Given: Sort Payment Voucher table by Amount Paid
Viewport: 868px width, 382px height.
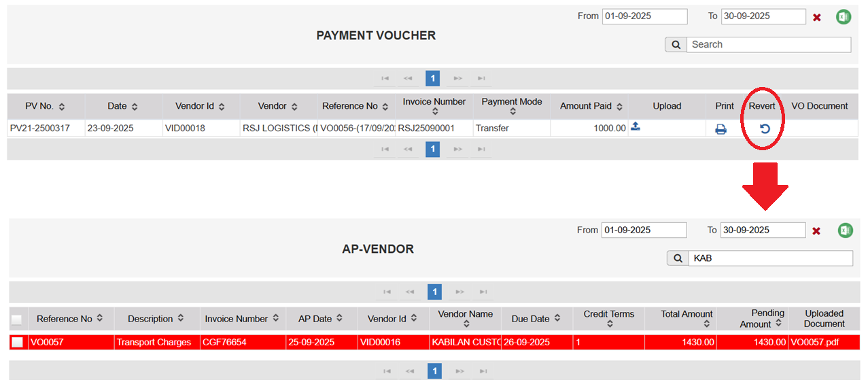Looking at the screenshot, I should pyautogui.click(x=619, y=107).
